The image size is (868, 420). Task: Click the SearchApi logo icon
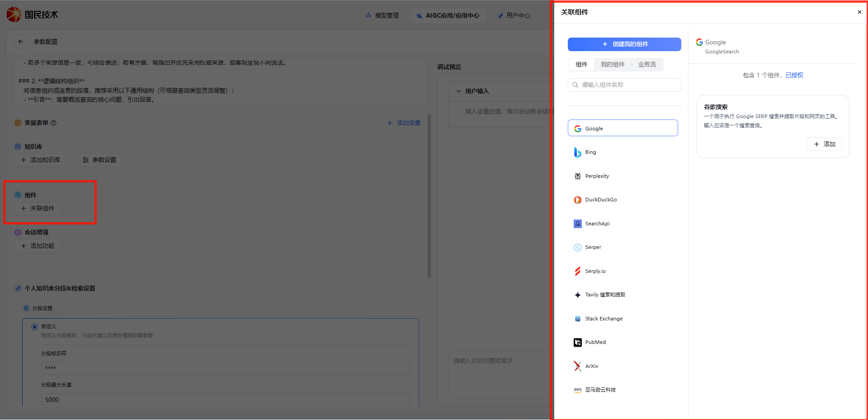[578, 224]
